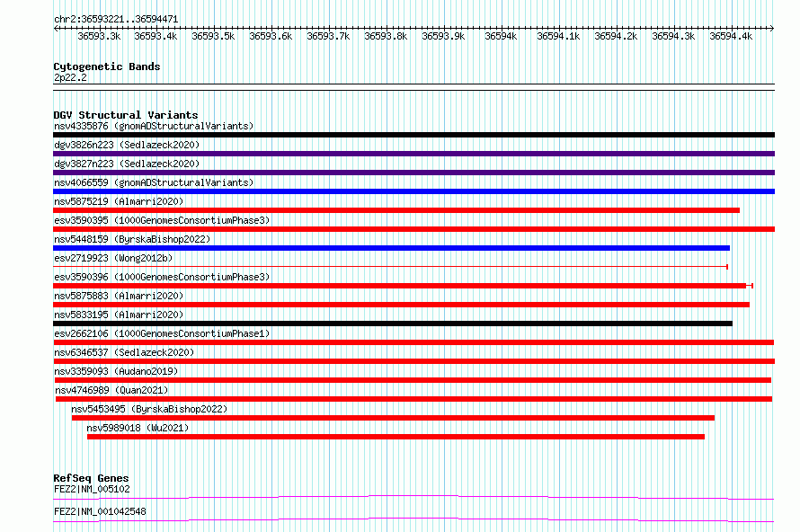The height and width of the screenshot is (532, 800).
Task: Click nsv6346537 (Sedlazeck2020) label
Action: tap(124, 352)
